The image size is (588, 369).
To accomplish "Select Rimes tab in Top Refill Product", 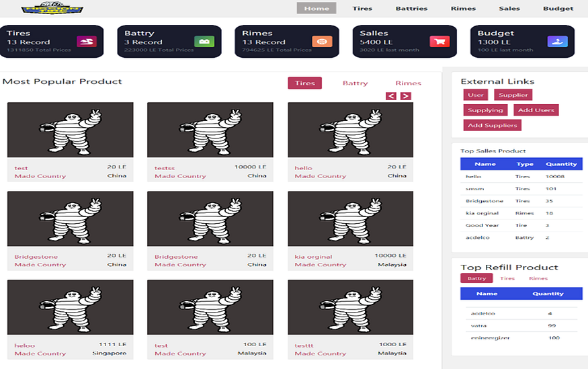I will [x=538, y=278].
